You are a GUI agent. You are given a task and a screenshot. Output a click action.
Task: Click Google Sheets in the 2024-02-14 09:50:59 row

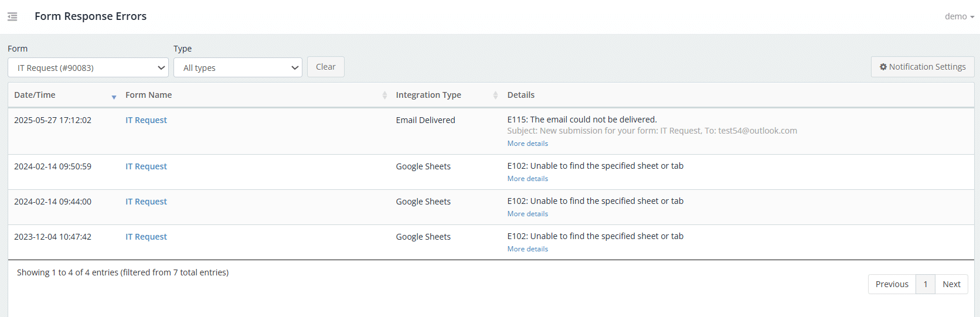[x=423, y=166]
